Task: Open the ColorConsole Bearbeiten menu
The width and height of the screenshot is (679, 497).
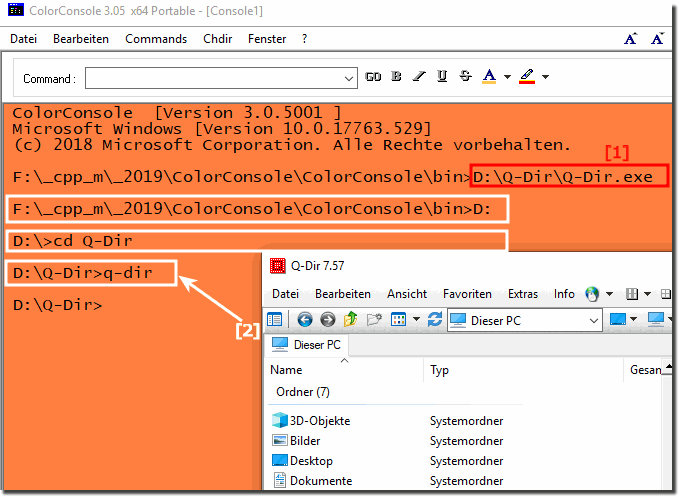Action: click(x=81, y=39)
